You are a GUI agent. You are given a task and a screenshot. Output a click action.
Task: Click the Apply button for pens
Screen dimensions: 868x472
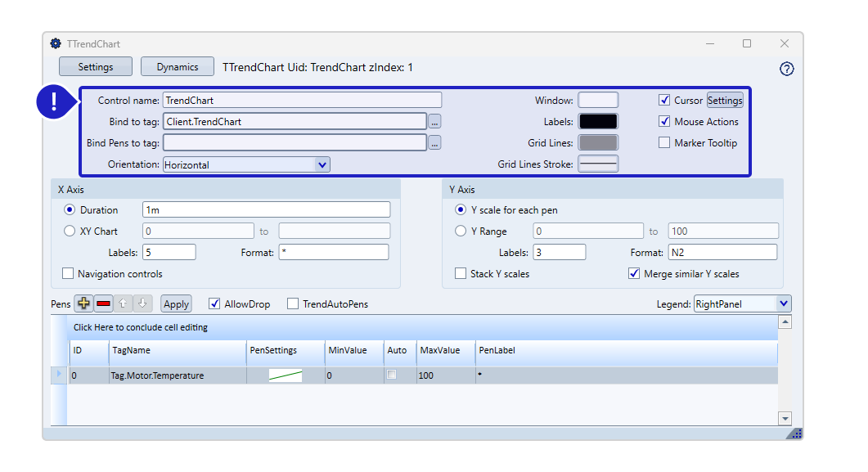(176, 304)
